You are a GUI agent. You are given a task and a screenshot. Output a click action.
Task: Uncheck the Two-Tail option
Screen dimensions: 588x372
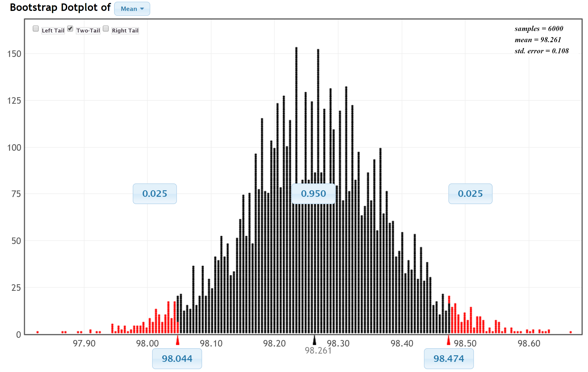tap(70, 29)
